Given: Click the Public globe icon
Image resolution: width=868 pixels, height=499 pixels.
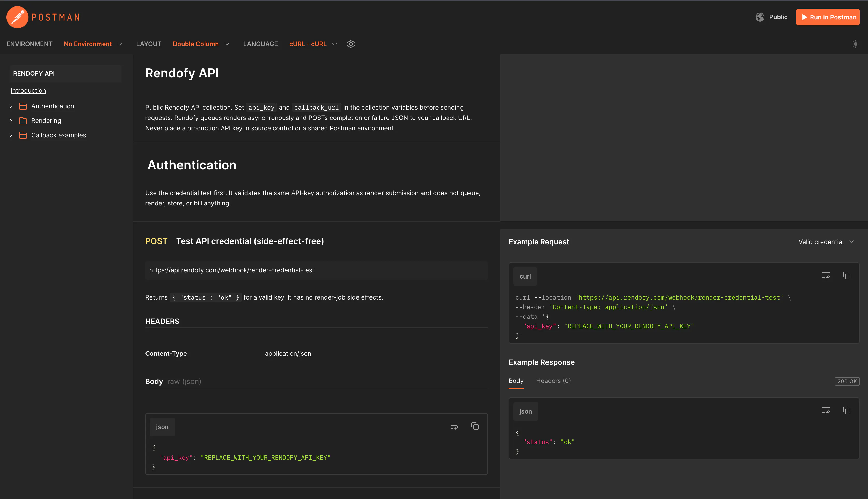Looking at the screenshot, I should click(760, 17).
